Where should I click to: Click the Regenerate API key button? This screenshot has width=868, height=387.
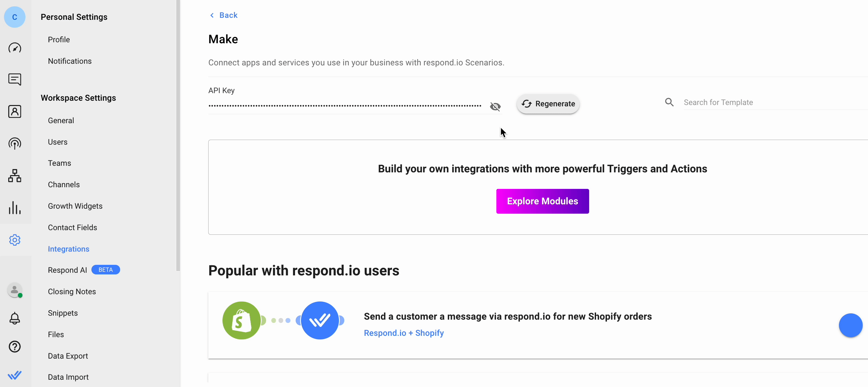pos(548,104)
